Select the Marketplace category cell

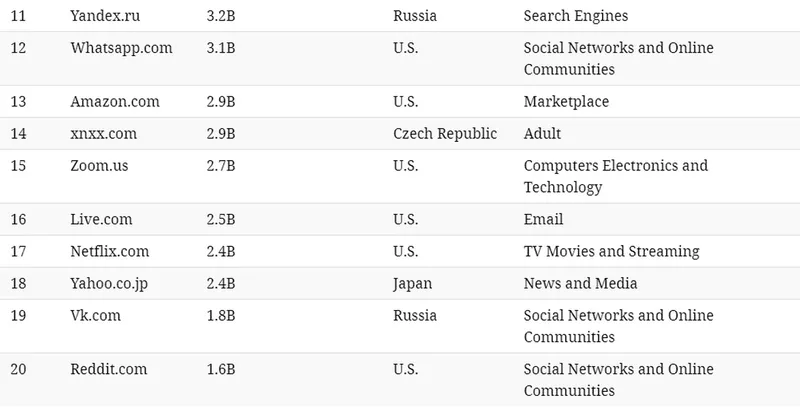tap(566, 101)
